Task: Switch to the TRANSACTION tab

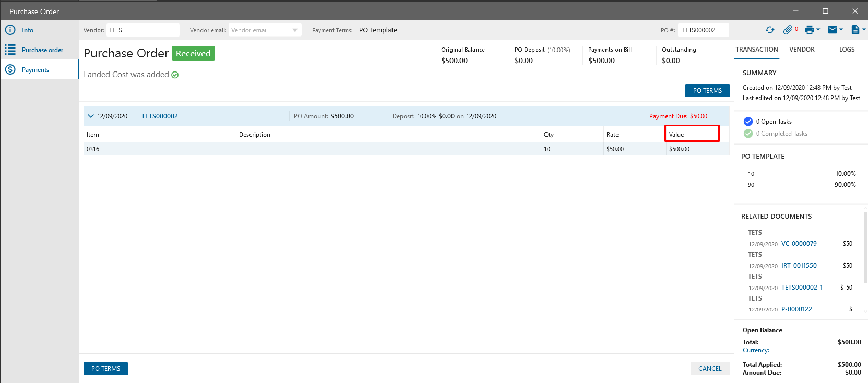Action: tap(757, 50)
